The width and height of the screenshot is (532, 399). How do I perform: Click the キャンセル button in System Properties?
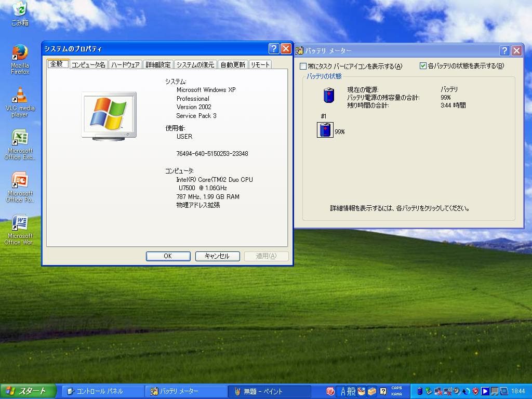(217, 256)
